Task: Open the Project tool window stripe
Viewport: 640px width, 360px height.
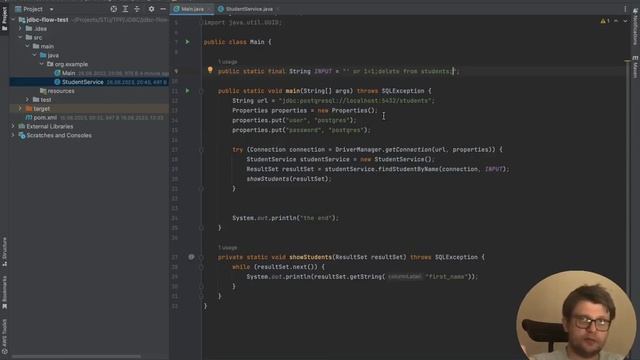Action: click(4, 18)
